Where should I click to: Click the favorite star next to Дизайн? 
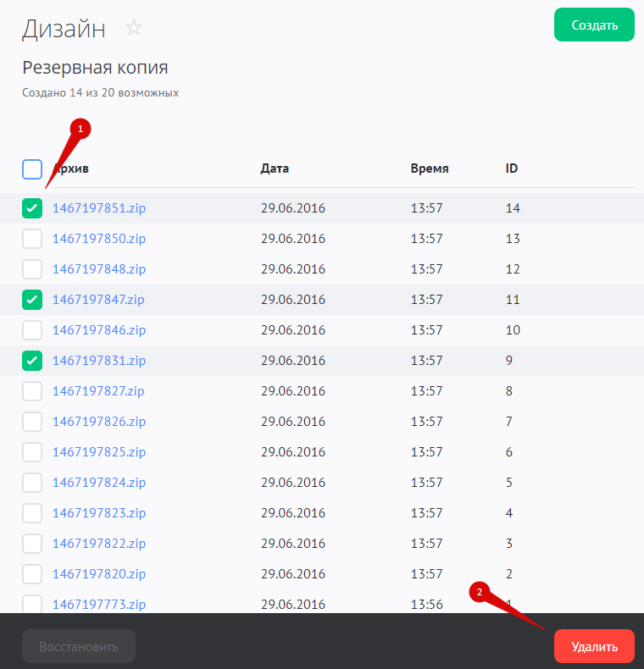[x=134, y=28]
